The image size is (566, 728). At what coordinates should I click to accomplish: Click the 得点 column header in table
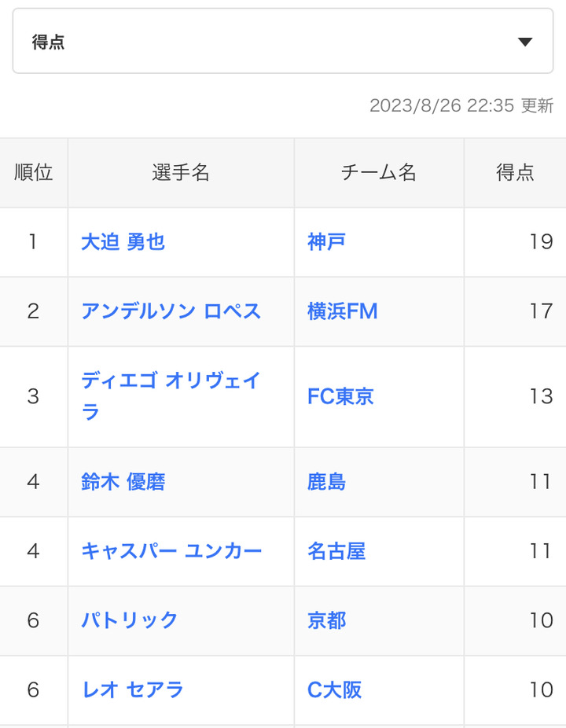pyautogui.click(x=515, y=173)
